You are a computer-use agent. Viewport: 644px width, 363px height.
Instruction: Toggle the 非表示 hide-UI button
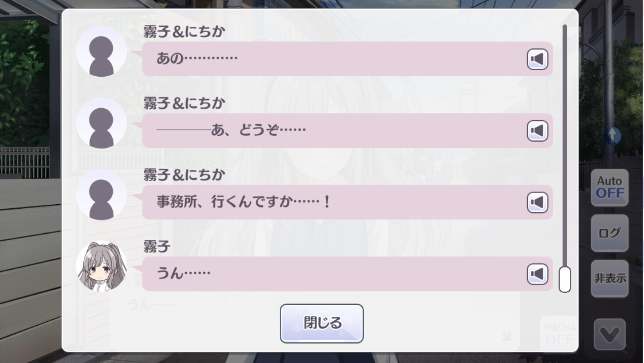(609, 278)
